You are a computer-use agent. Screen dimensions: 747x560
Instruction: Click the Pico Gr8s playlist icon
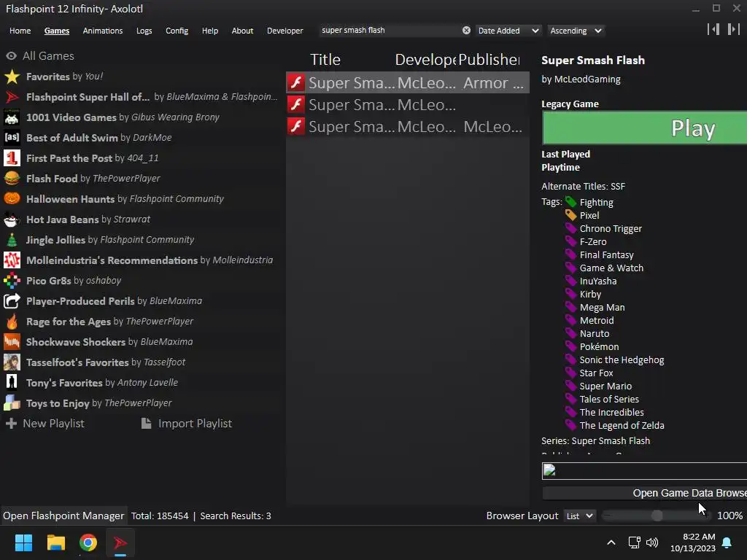(12, 281)
